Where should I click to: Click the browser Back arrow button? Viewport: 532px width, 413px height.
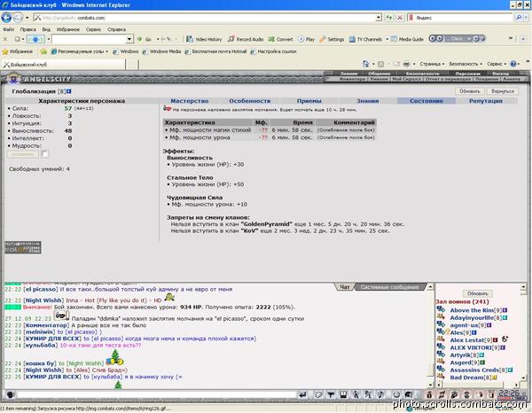coord(6,18)
